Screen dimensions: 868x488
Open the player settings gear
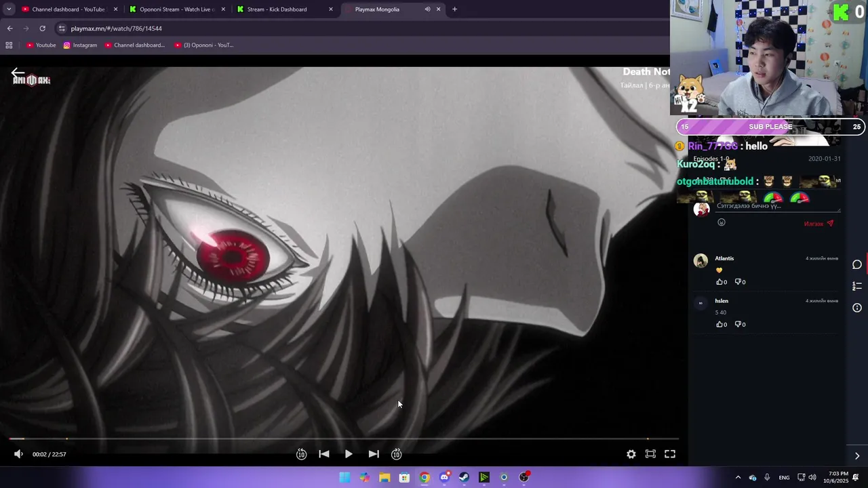(631, 454)
